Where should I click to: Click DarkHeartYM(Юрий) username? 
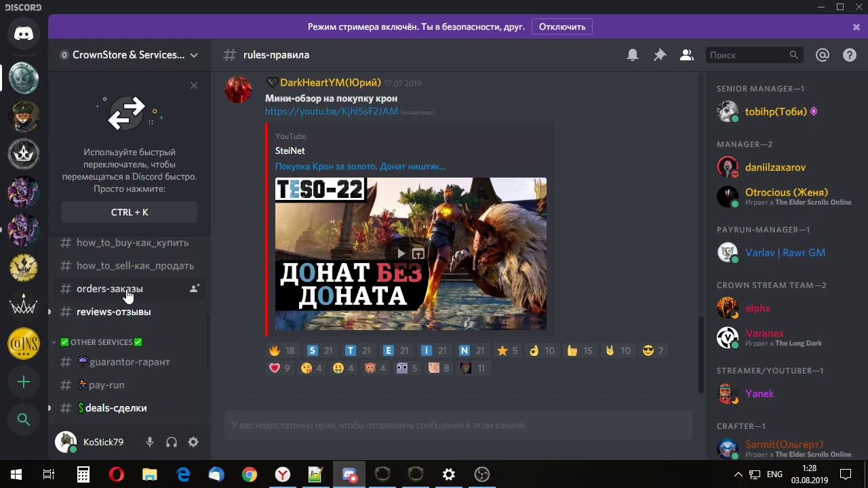[330, 83]
